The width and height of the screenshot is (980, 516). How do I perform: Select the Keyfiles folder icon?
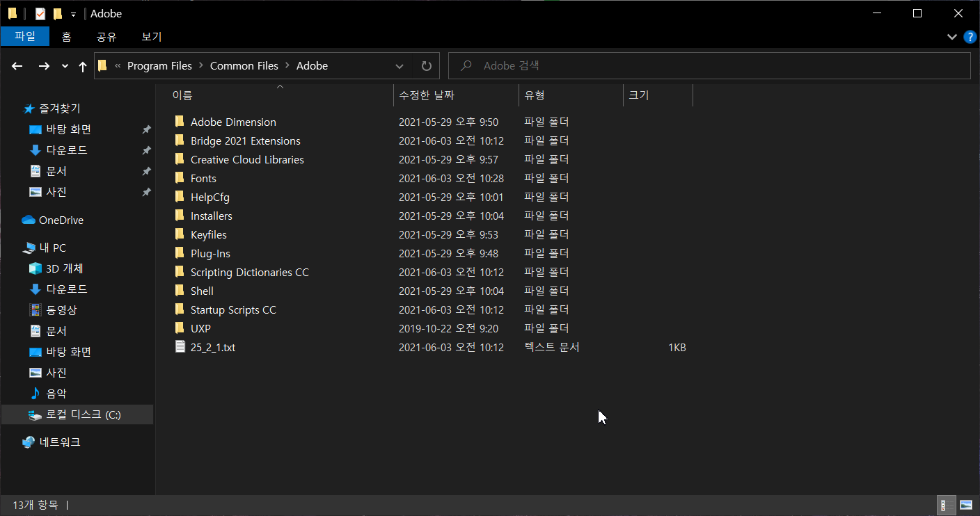pos(180,234)
